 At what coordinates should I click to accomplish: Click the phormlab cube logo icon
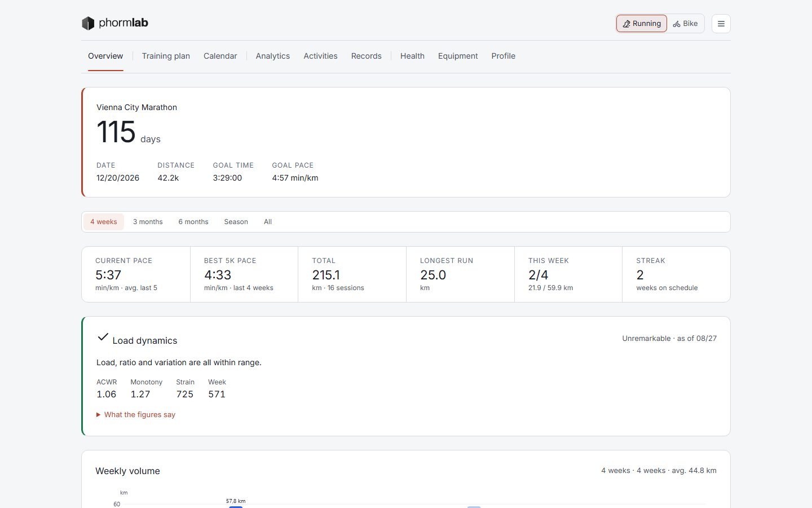tap(88, 23)
